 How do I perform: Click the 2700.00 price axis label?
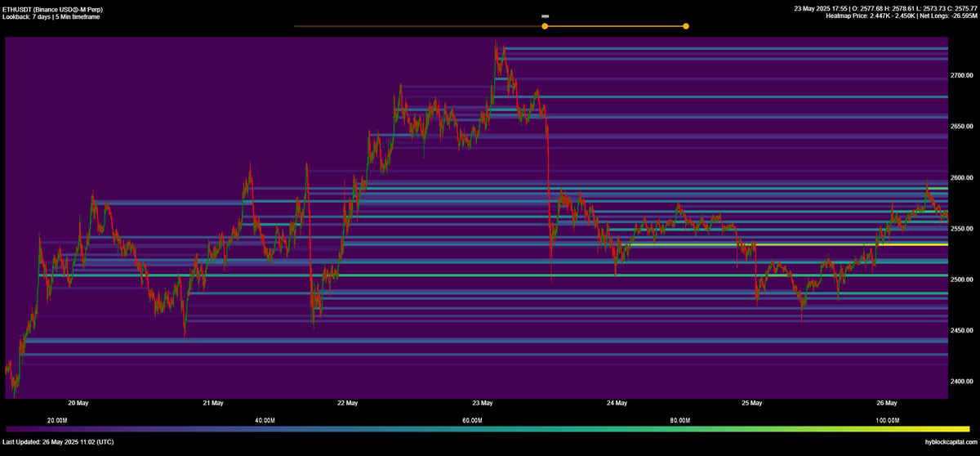coord(962,76)
